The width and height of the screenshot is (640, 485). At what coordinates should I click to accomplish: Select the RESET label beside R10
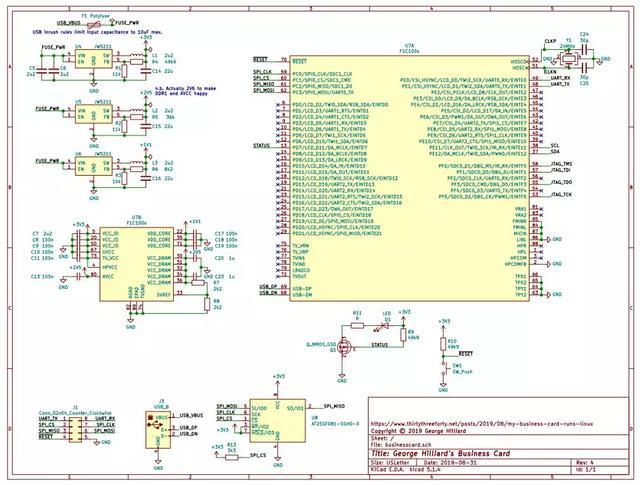466,354
